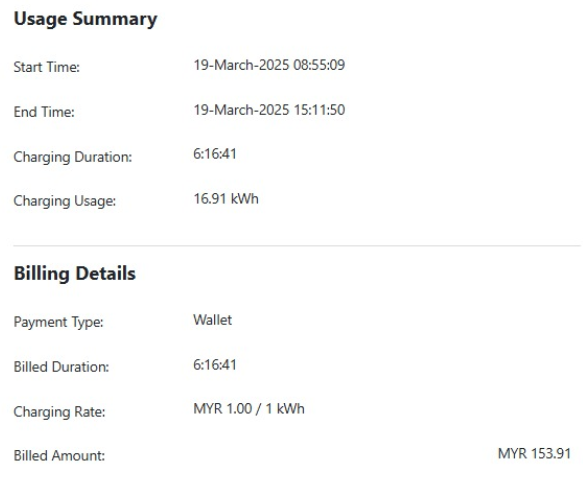Click the divider line between sections
This screenshot has width=583, height=479.
(x=297, y=246)
